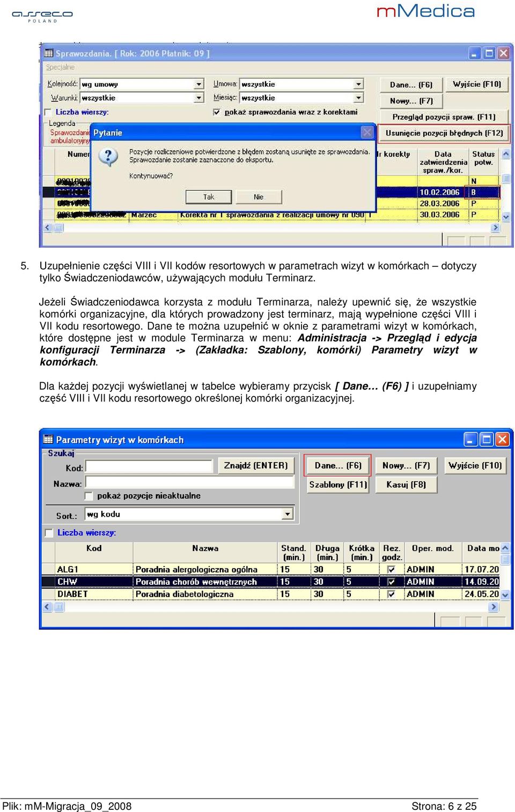Minimize the Parametry wizyt w komórkach window
515x812 pixels.
tap(470, 439)
